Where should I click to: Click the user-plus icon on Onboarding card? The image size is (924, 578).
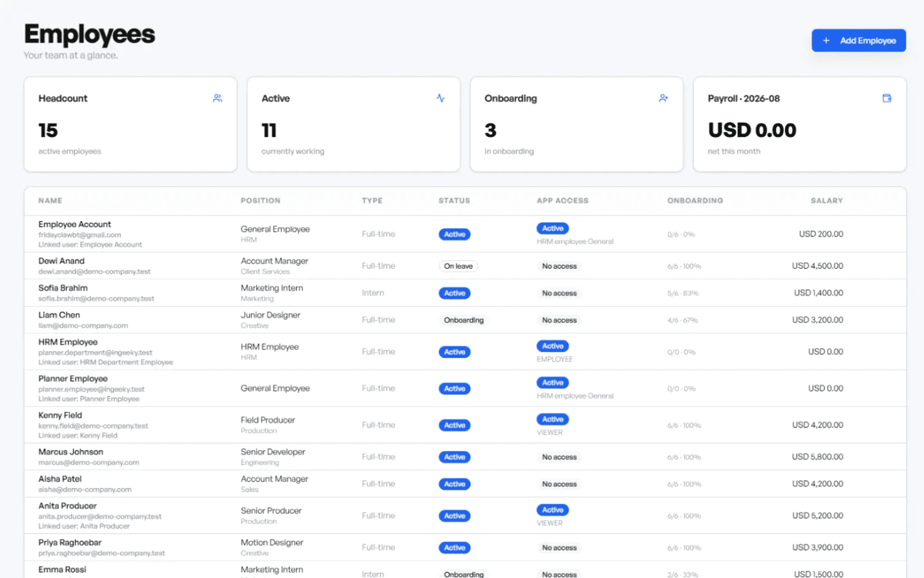click(x=664, y=98)
